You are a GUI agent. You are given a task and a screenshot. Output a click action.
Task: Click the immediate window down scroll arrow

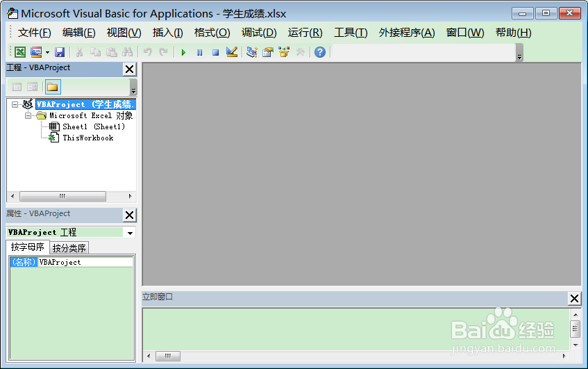576,345
